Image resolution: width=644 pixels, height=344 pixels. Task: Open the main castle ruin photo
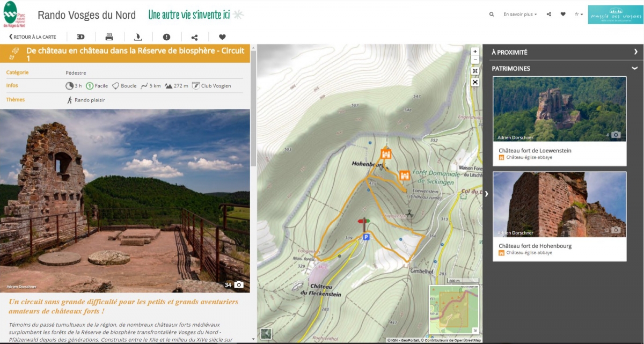[125, 201]
